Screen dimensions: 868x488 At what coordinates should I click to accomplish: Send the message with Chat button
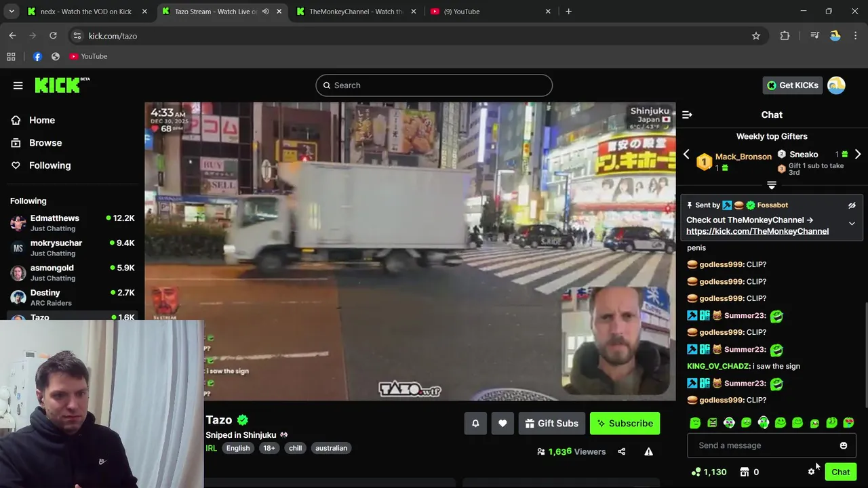(x=840, y=472)
